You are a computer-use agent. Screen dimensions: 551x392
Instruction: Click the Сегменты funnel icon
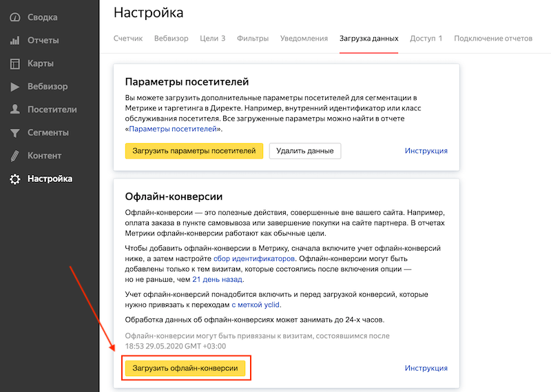point(14,133)
